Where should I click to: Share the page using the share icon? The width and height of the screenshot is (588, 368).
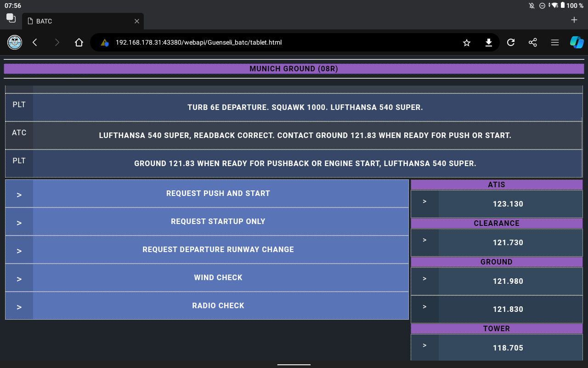533,42
